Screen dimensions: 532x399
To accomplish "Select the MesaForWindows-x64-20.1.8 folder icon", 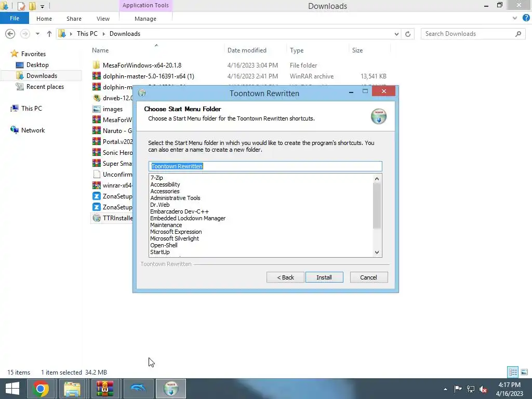I will [97, 65].
